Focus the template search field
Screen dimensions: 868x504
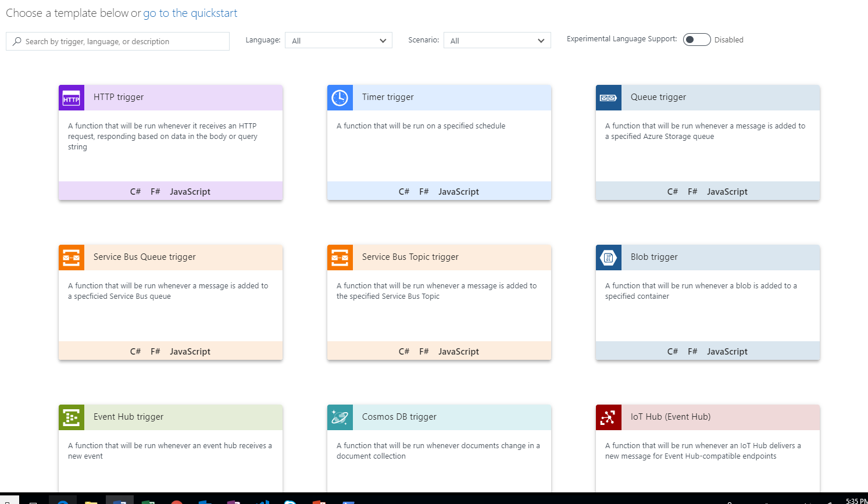pyautogui.click(x=117, y=41)
